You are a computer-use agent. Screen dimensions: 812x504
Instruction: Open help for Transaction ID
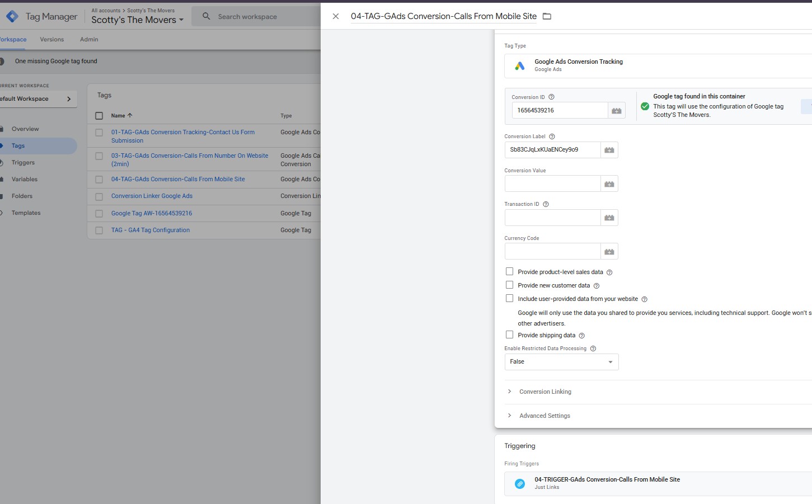[546, 204]
